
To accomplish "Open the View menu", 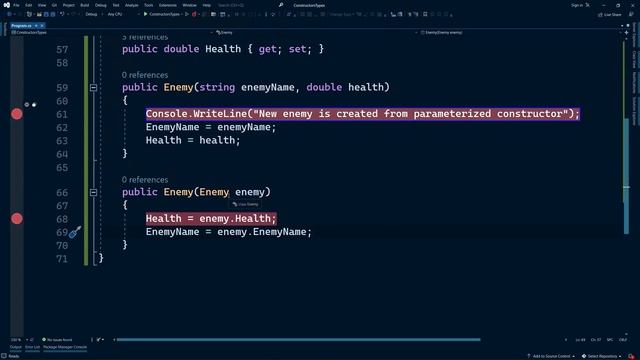I will pyautogui.click(x=42, y=5).
